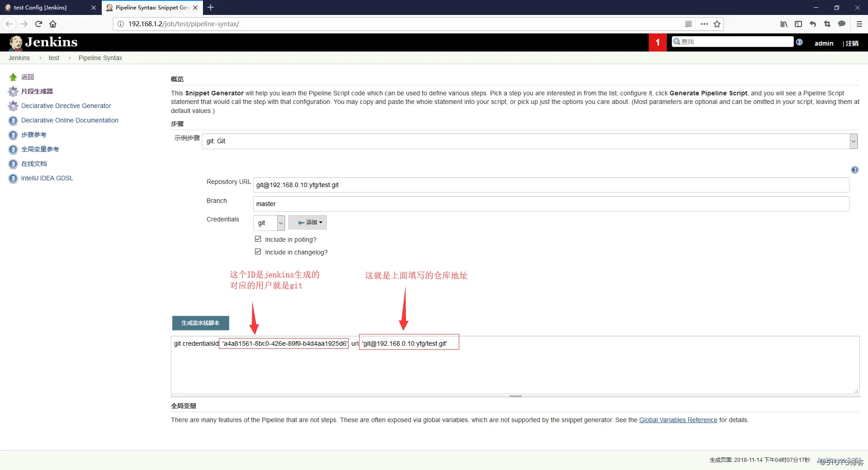Viewport: 868px width, 470px height.
Task: Bookmark this page with star icon
Action: point(717,24)
